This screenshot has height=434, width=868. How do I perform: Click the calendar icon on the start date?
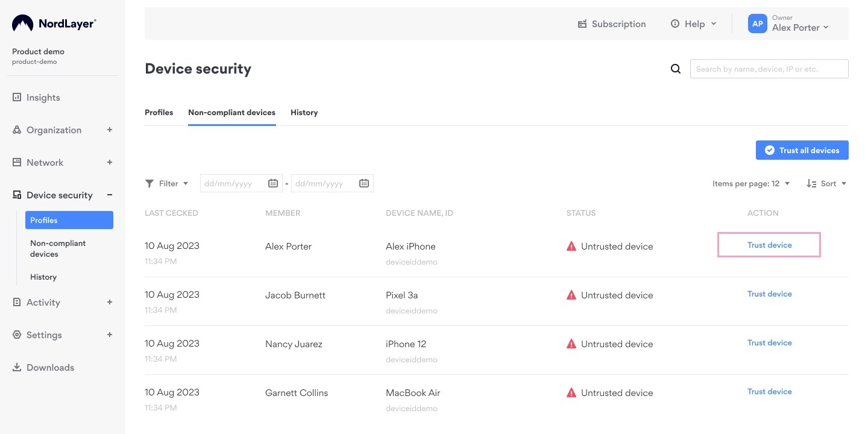pyautogui.click(x=273, y=183)
